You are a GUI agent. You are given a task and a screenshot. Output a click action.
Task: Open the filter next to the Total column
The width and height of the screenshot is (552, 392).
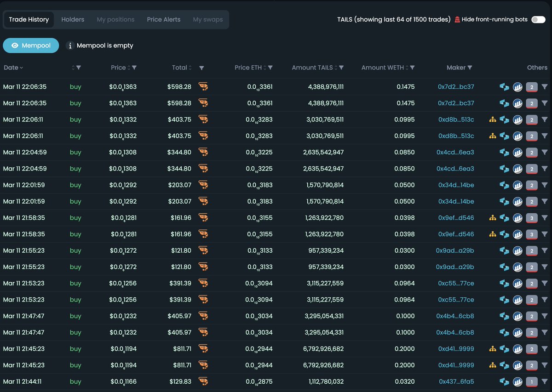(x=201, y=68)
